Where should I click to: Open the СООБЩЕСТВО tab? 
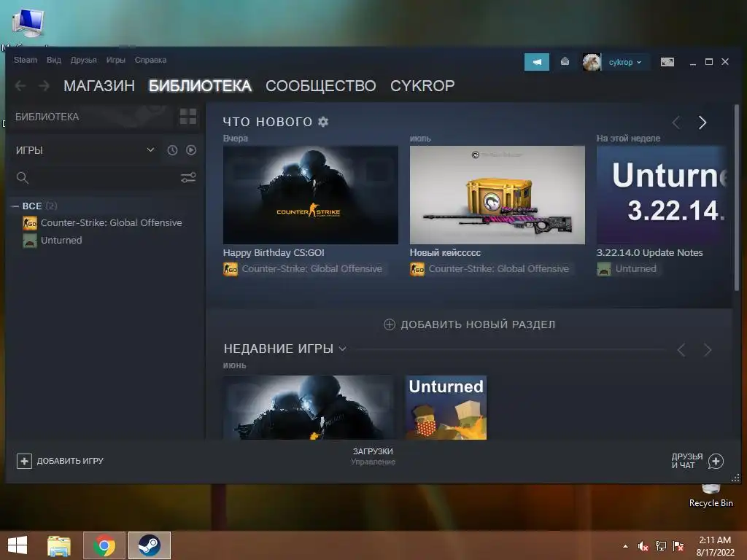pyautogui.click(x=321, y=86)
